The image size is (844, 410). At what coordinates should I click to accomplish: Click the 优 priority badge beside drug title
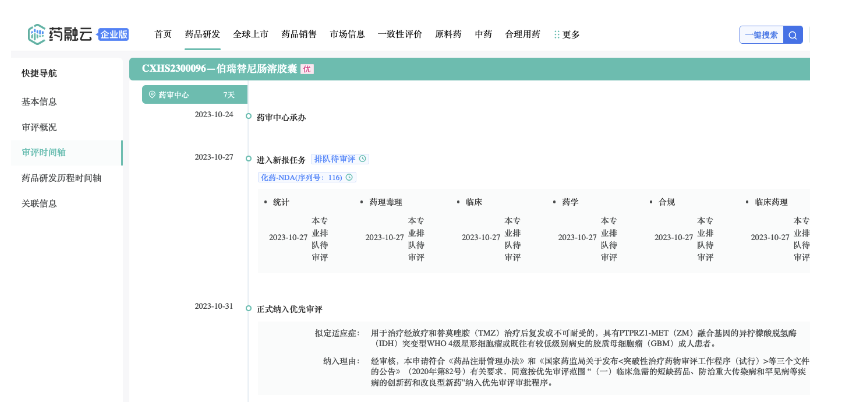pyautogui.click(x=307, y=69)
